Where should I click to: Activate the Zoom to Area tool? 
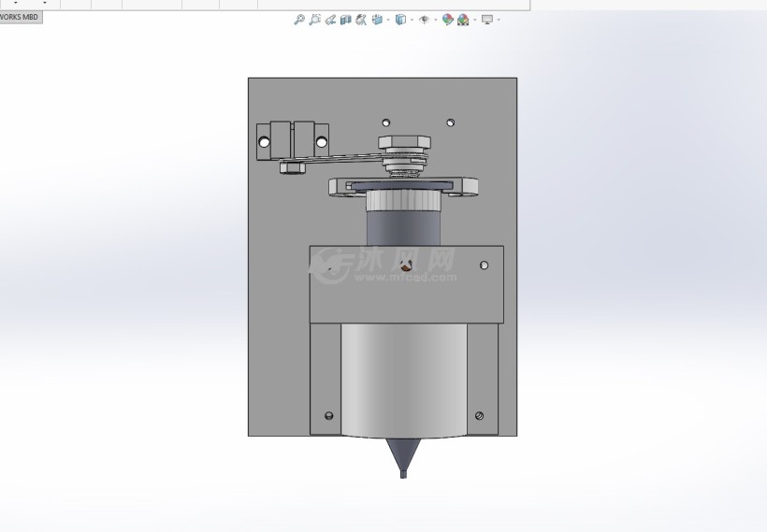(315, 20)
